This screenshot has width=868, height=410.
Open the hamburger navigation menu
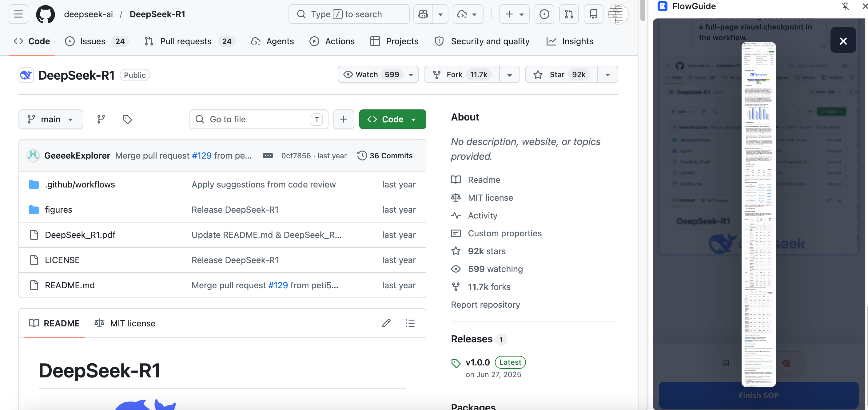point(18,14)
